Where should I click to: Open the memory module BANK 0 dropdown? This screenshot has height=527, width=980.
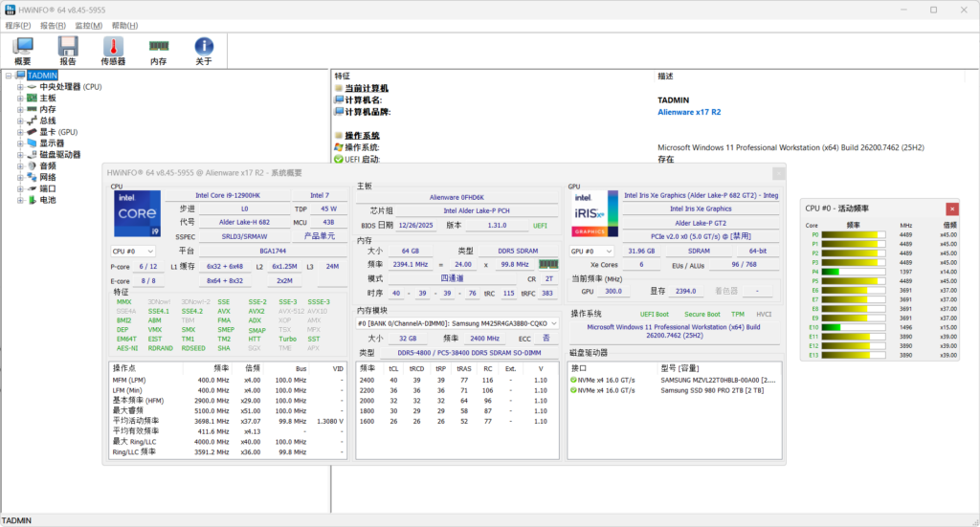point(457,323)
